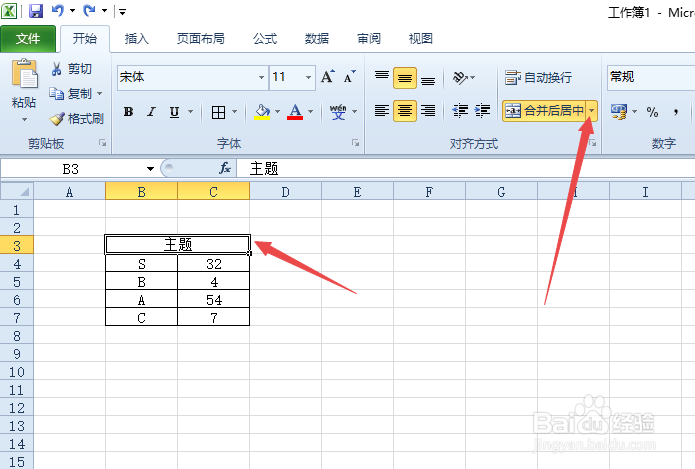Select the cell containing S

(141, 264)
